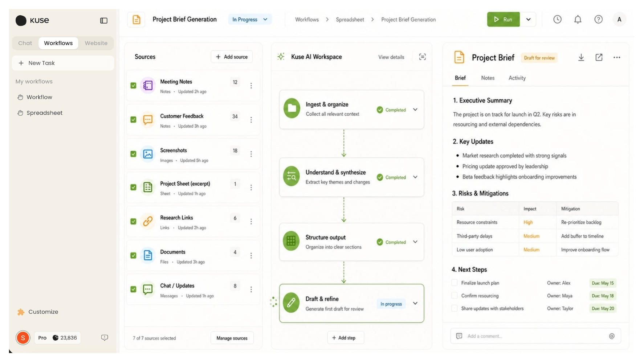This screenshot has height=362, width=644.
Task: Switch to the Chat tab
Action: pos(25,43)
